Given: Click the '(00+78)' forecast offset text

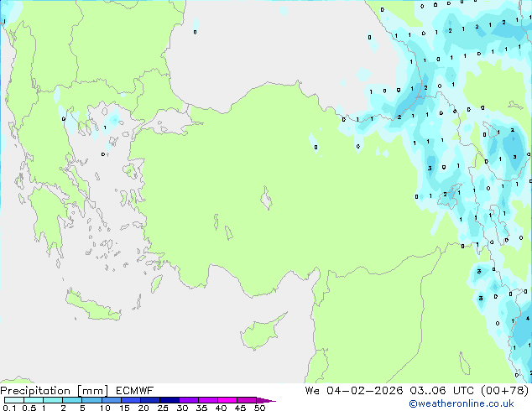Looking at the screenshot, I should click(x=505, y=391).
